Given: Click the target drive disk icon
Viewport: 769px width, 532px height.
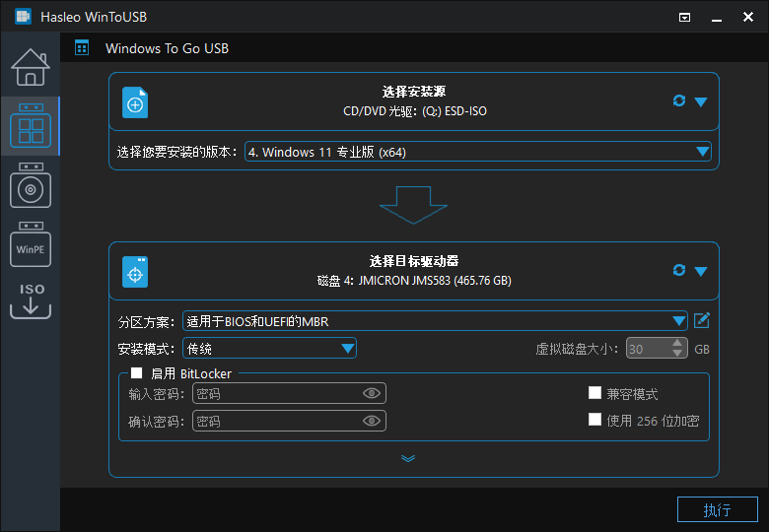Looking at the screenshot, I should [x=135, y=272].
